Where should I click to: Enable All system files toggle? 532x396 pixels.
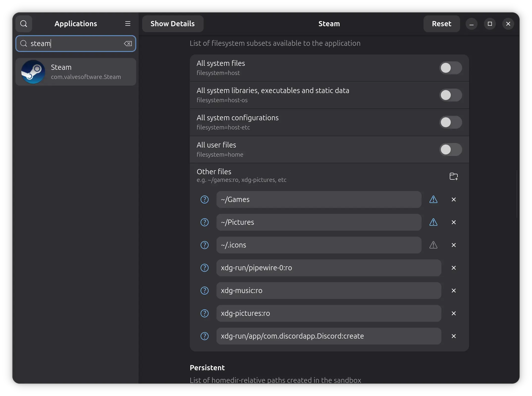pos(450,68)
